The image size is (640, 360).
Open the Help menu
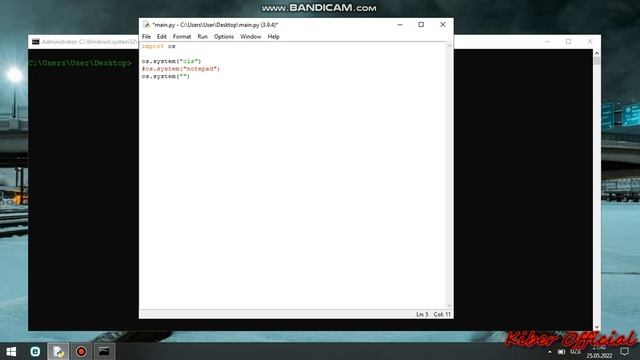tap(273, 37)
